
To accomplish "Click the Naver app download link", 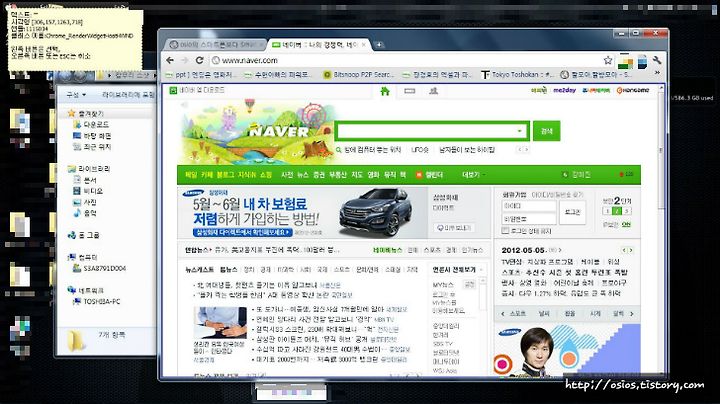I will pyautogui.click(x=197, y=90).
